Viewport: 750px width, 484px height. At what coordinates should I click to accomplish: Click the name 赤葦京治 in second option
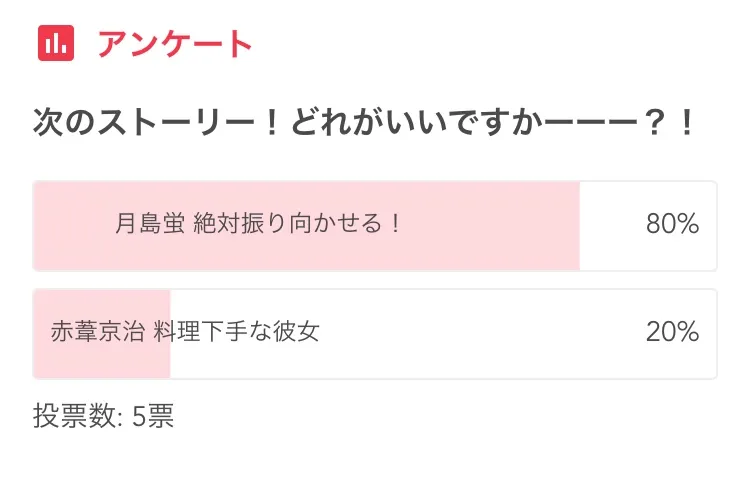(x=98, y=332)
